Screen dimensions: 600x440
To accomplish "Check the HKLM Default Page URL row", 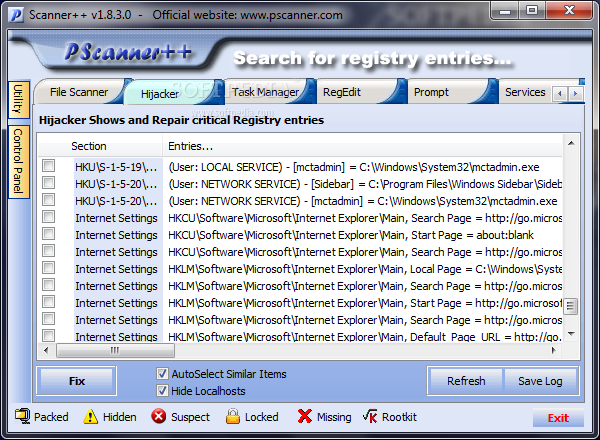I will (x=49, y=336).
